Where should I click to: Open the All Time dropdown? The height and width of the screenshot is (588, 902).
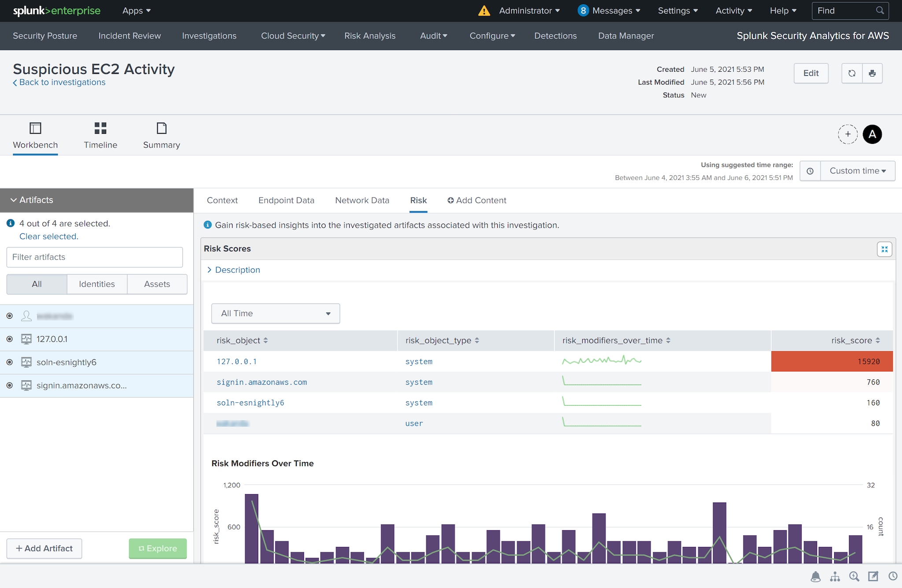click(x=276, y=313)
